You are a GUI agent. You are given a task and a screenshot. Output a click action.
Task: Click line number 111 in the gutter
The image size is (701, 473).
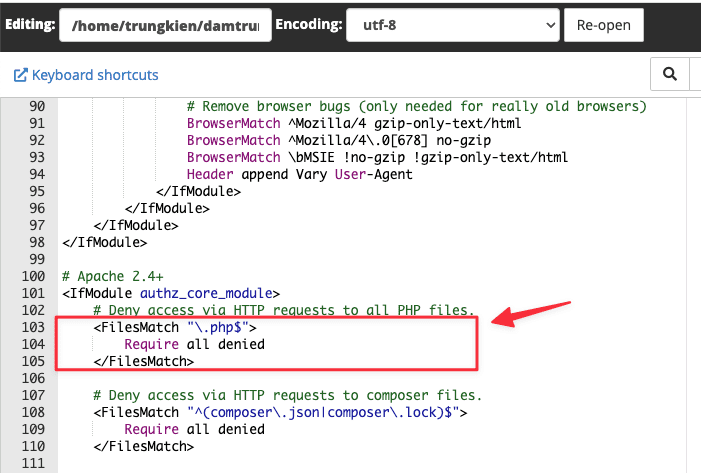(x=34, y=463)
